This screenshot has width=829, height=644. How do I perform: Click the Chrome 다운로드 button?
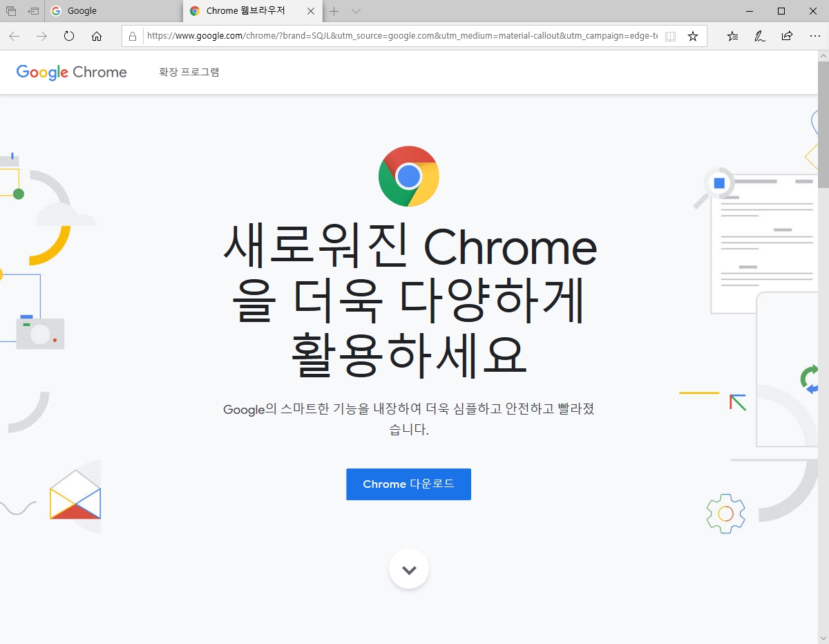pos(408,484)
